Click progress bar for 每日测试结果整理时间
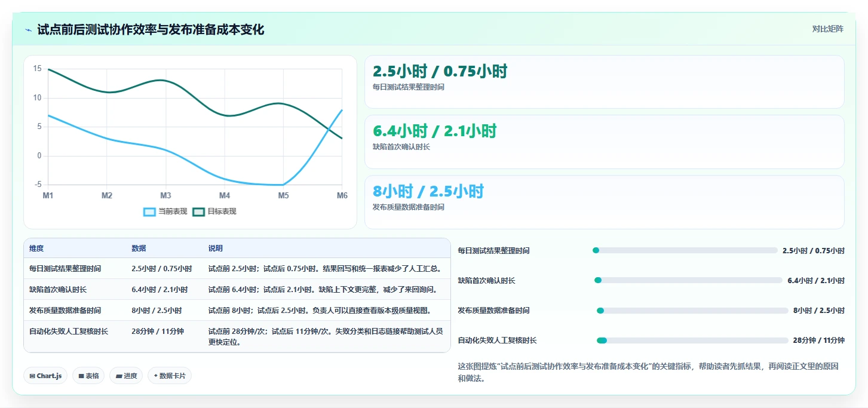Viewport: 868px width, 408px height. coord(685,250)
